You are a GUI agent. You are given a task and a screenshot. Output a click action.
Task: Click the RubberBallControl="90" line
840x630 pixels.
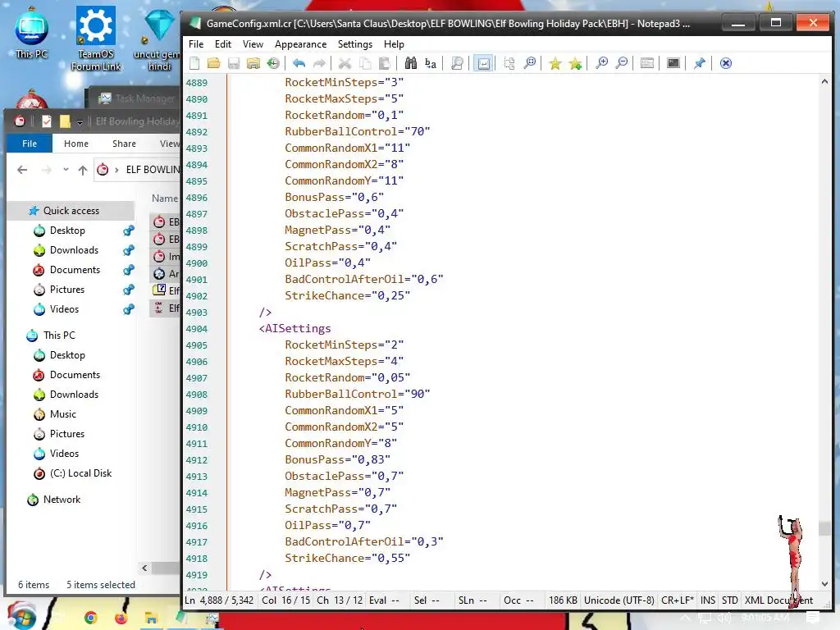pos(358,395)
